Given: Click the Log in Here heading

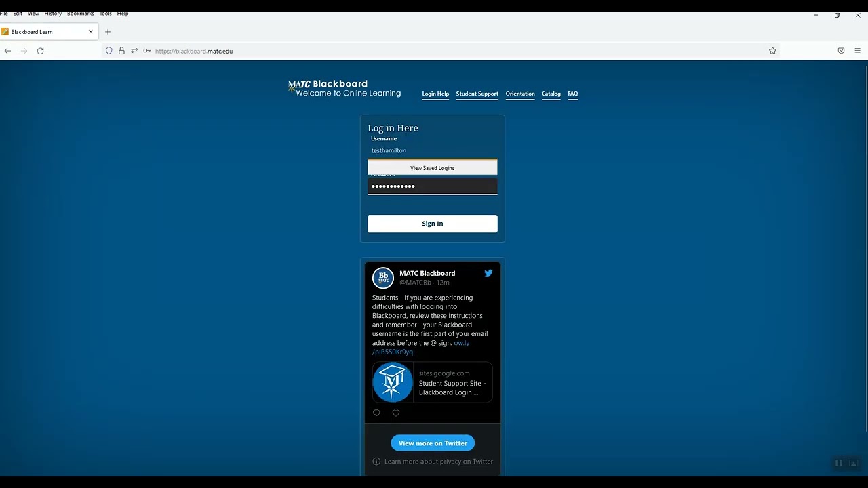Looking at the screenshot, I should click(393, 128).
